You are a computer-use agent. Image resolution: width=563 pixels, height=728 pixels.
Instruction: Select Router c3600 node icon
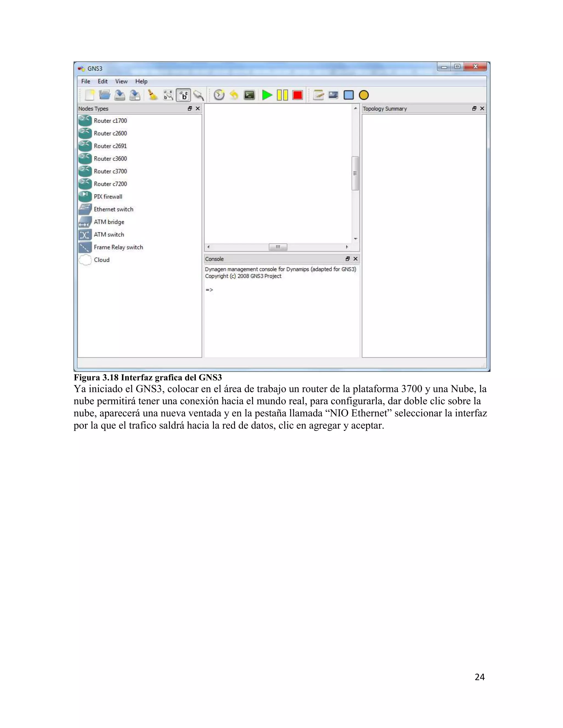[x=85, y=159]
